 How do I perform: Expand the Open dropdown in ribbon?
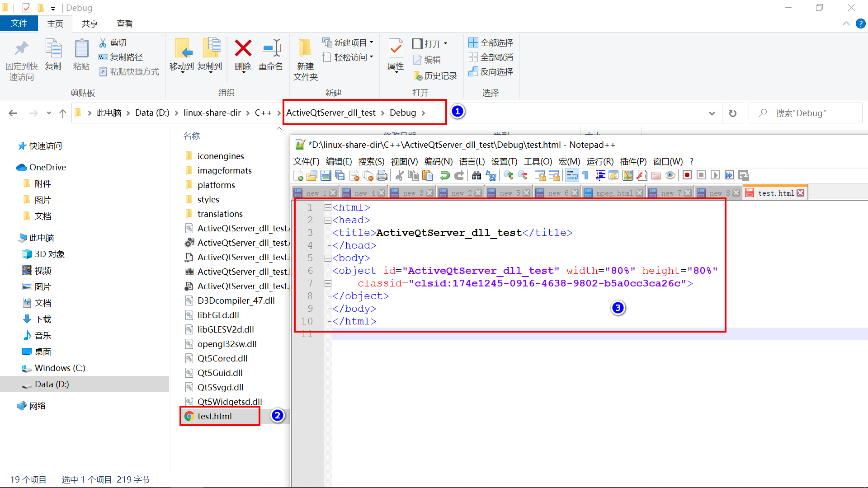(446, 44)
